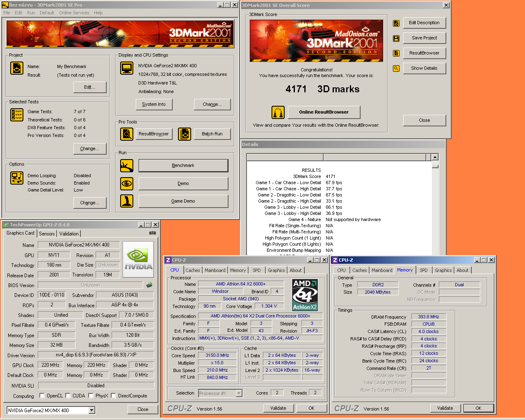The height and width of the screenshot is (420, 525).
Task: Click the Options looping icon
Action: (x=17, y=178)
